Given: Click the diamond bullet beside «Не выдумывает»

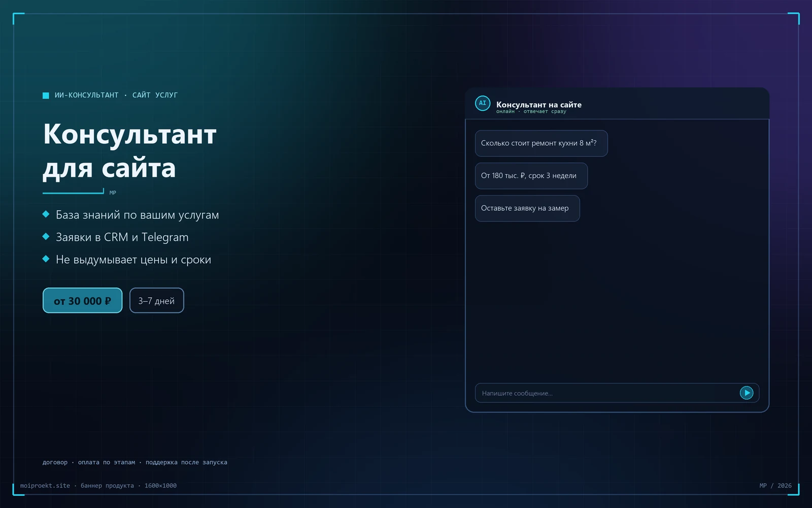Looking at the screenshot, I should tap(46, 259).
